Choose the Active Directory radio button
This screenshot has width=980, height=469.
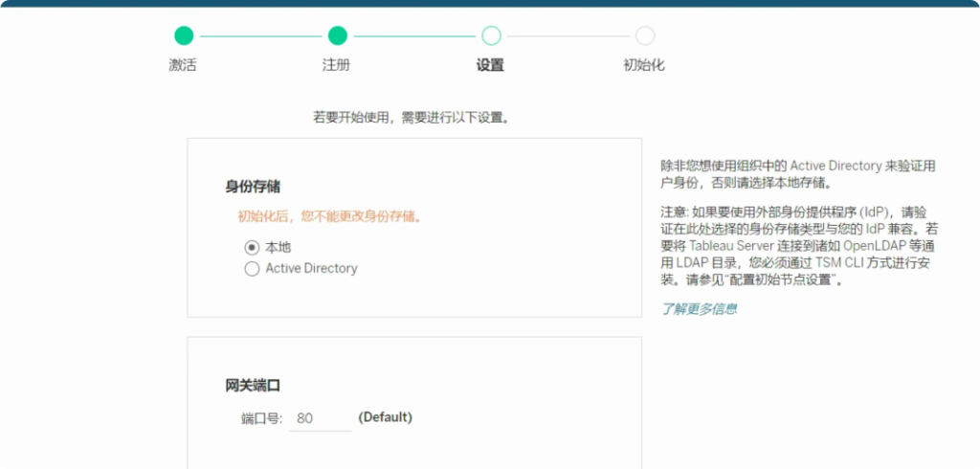[252, 269]
